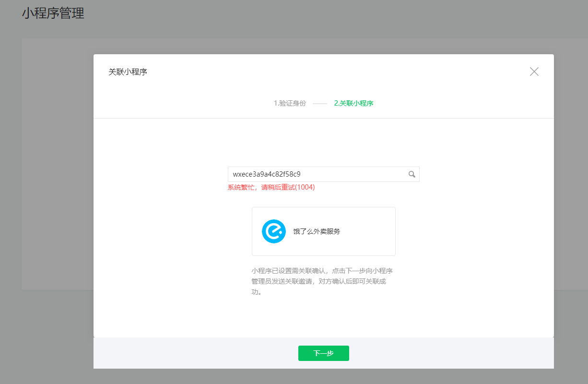The image size is (588, 384).
Task: Click the 饿了么 blue logo icon
Action: (x=274, y=231)
